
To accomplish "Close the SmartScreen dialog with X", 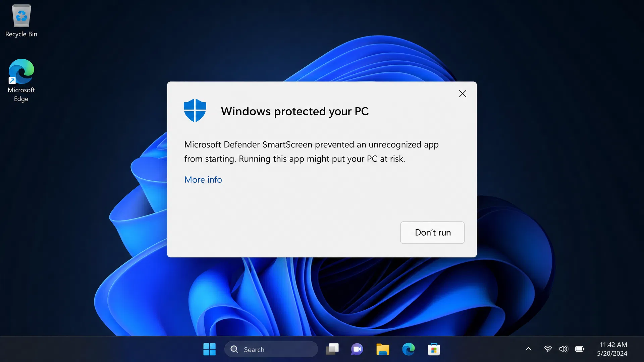I will (463, 94).
